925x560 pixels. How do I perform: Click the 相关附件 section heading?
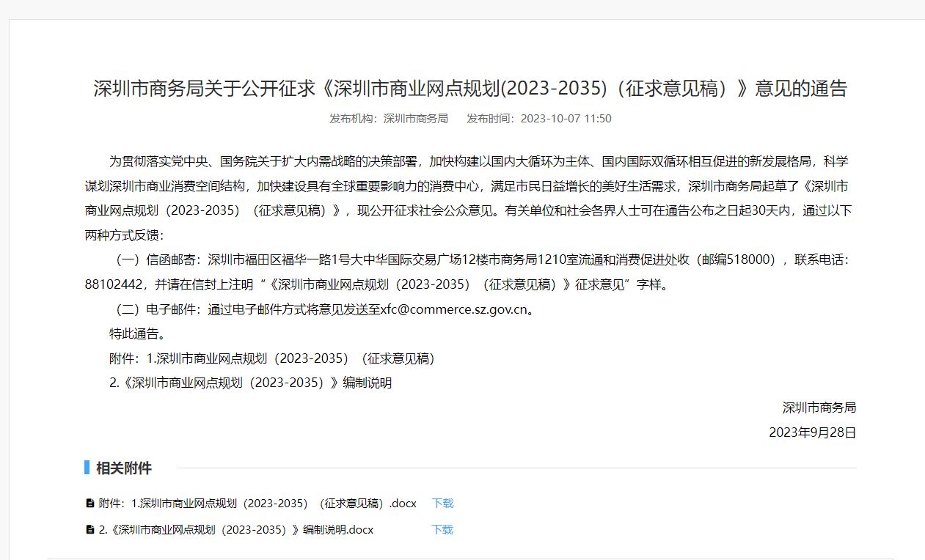tap(124, 468)
